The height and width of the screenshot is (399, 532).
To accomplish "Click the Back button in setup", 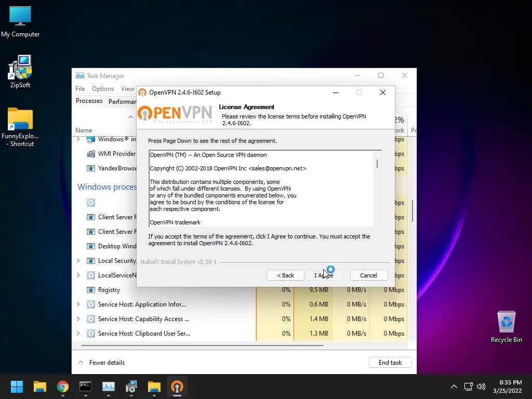I will [x=285, y=275].
